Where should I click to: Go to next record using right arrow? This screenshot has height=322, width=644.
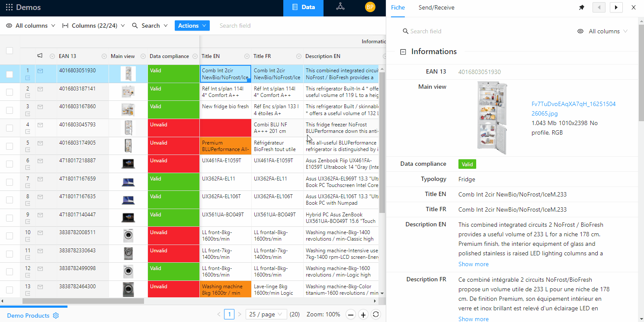pyautogui.click(x=616, y=7)
